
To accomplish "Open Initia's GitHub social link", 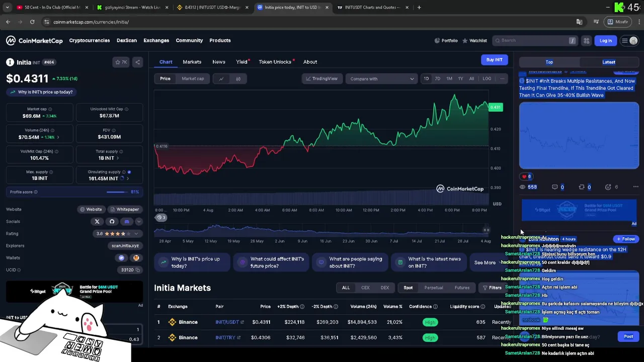I will point(112,221).
